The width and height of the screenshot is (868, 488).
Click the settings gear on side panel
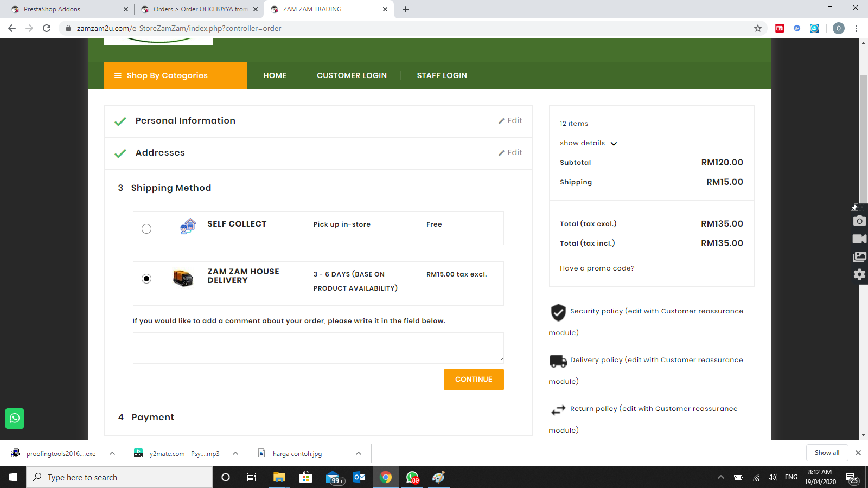coord(859,274)
